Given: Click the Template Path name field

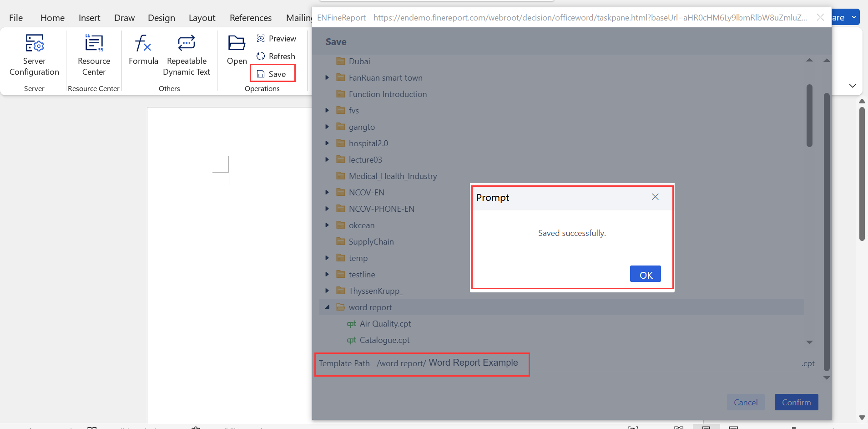Looking at the screenshot, I should coord(473,363).
